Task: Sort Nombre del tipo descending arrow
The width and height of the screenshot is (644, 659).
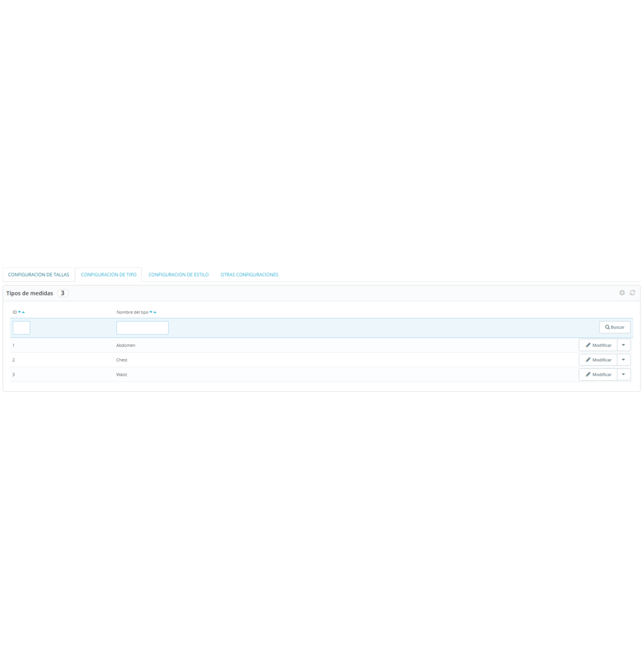Action: coord(151,312)
